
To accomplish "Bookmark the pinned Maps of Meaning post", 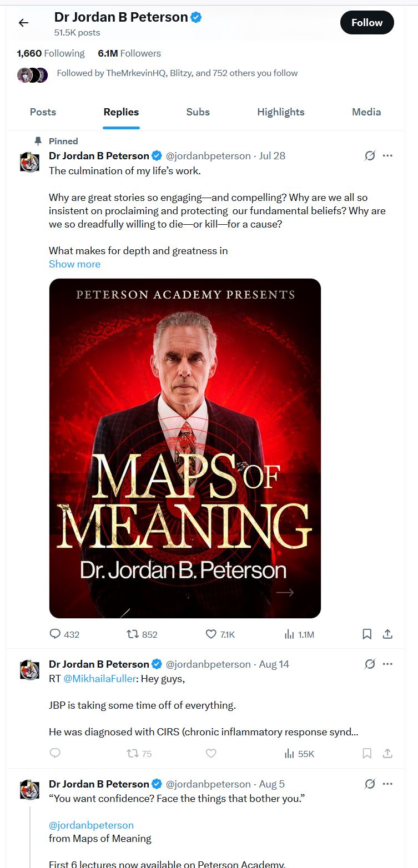I will pyautogui.click(x=367, y=634).
